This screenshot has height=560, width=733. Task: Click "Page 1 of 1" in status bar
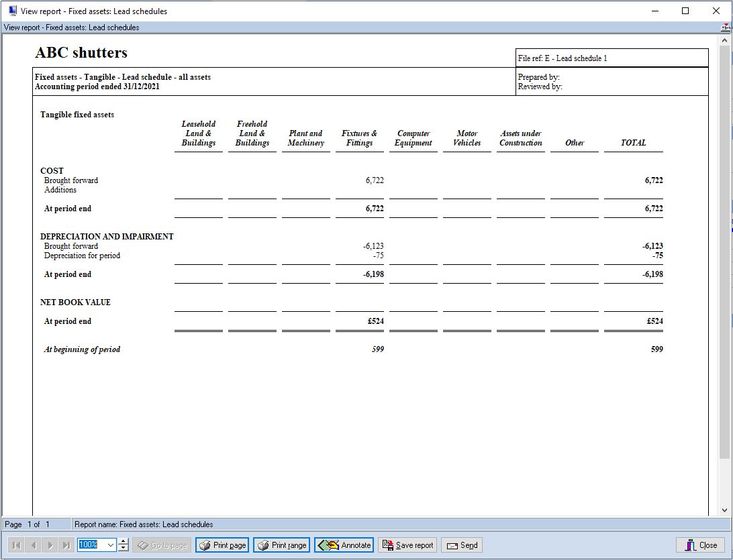coord(27,524)
